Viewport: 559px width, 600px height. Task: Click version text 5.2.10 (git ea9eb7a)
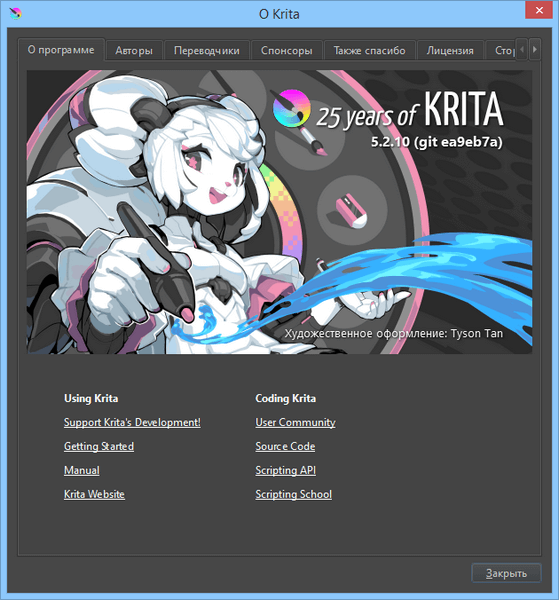tap(437, 142)
